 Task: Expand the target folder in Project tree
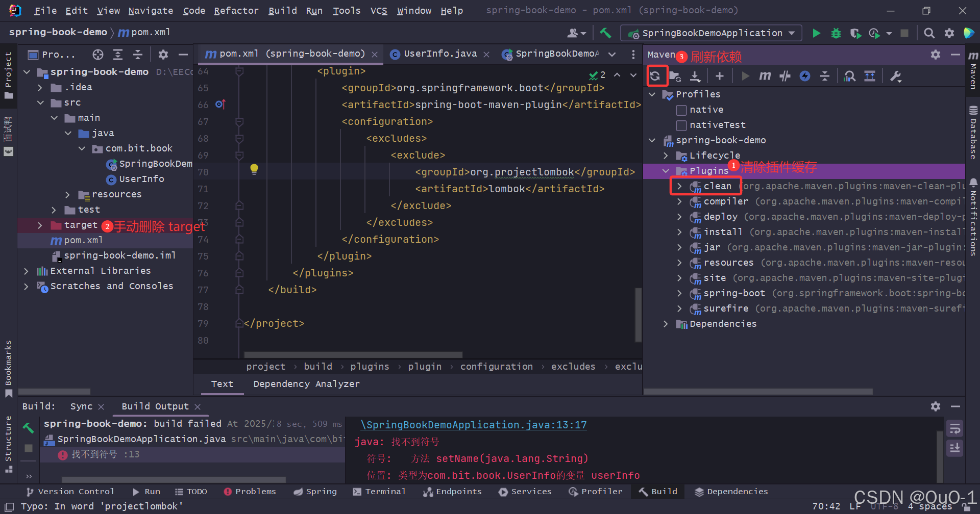tap(40, 225)
